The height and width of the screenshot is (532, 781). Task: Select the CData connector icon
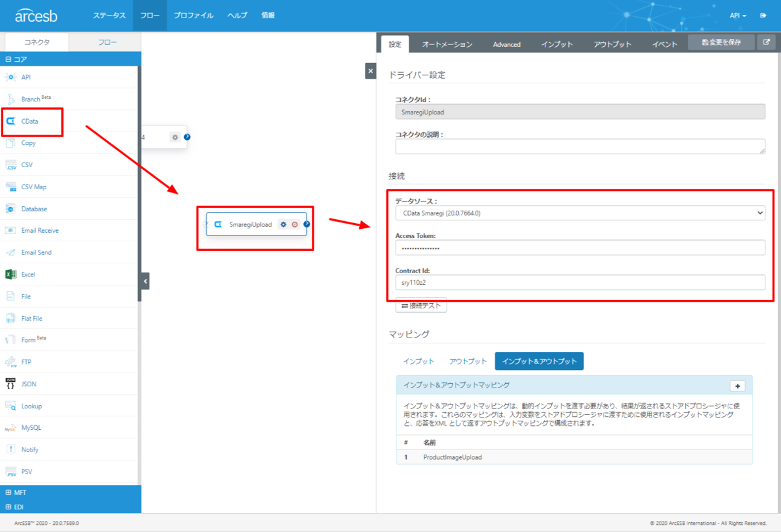coord(10,121)
